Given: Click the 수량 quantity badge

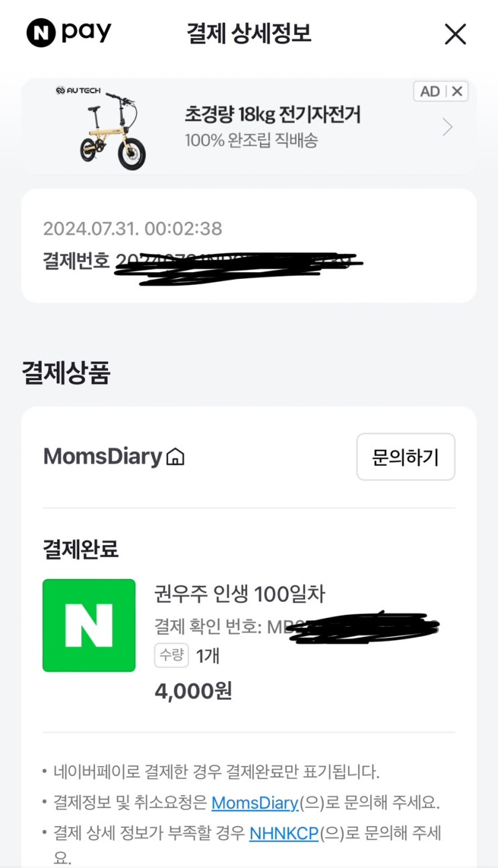Looking at the screenshot, I should click(x=172, y=656).
